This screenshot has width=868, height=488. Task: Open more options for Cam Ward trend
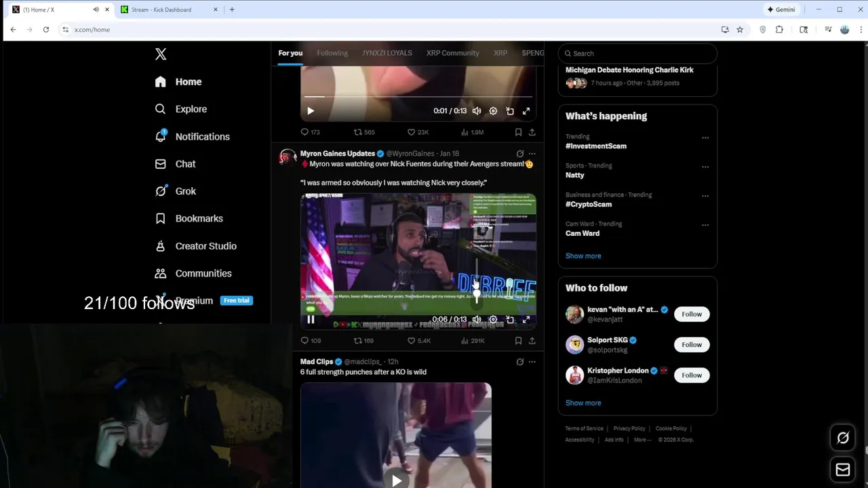[705, 225]
